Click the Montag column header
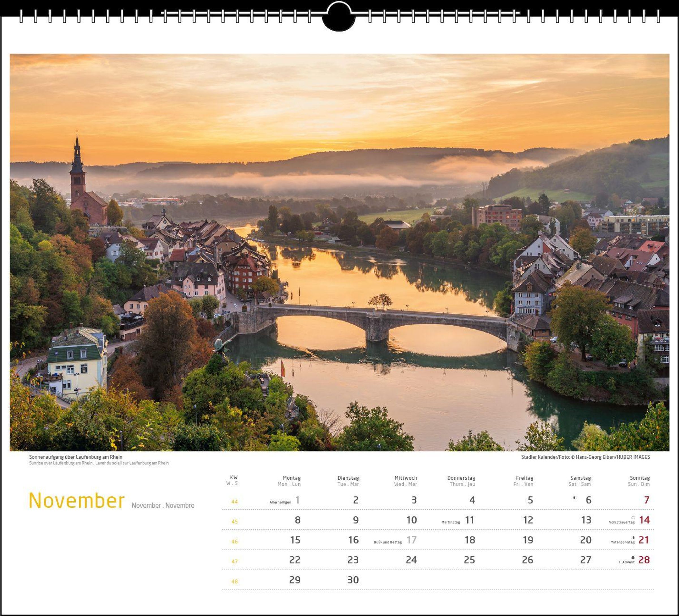Image resolution: width=679 pixels, height=616 pixels. click(291, 478)
